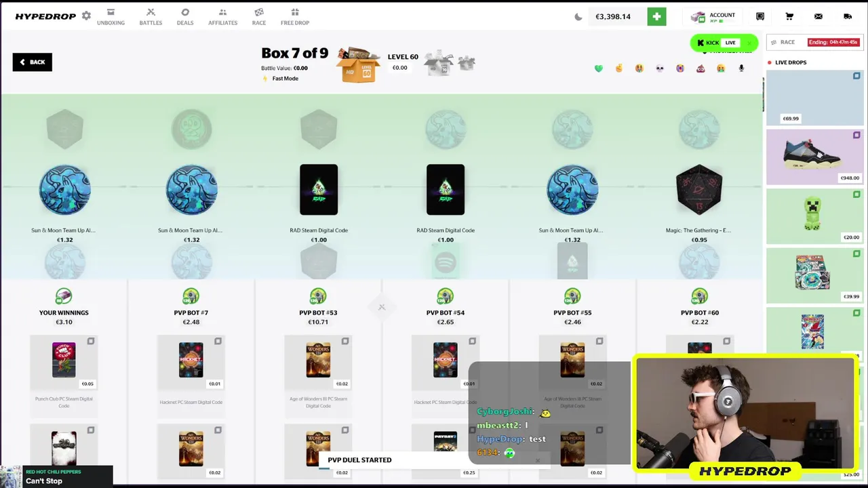Open info icon on Bot #7 Hacknet card
The height and width of the screenshot is (488, 868).
coord(218,341)
